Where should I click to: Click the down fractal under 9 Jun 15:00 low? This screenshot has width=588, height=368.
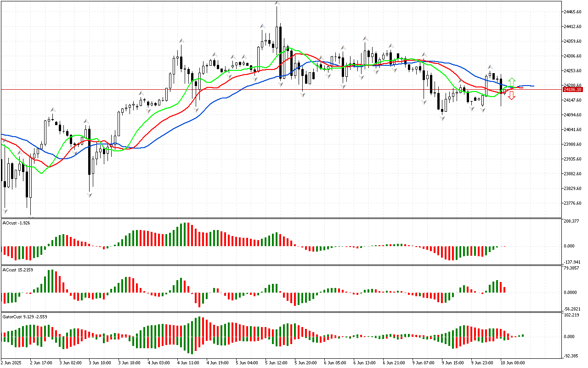pos(442,118)
